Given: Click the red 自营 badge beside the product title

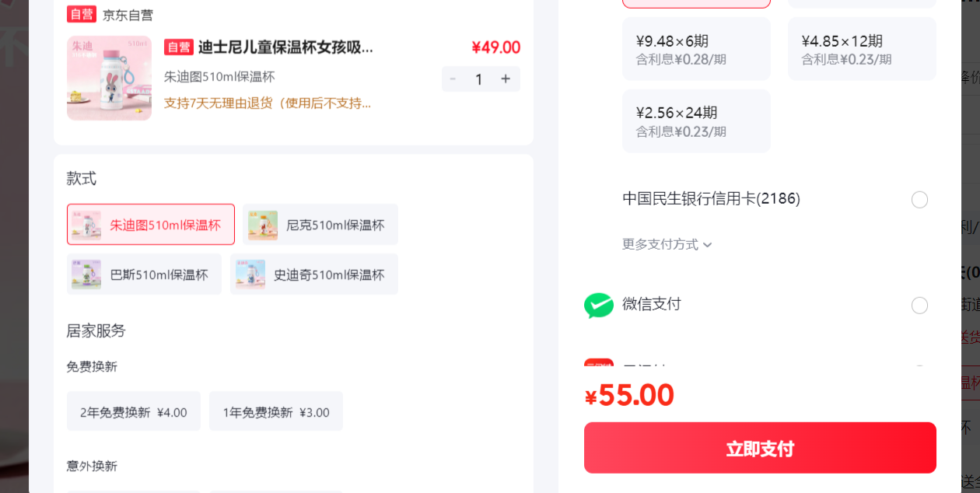Looking at the screenshot, I should tap(178, 47).
